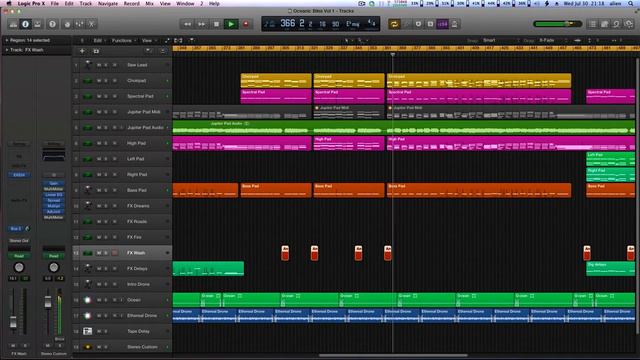
Task: Solo the Ocean track
Action: click(106, 300)
